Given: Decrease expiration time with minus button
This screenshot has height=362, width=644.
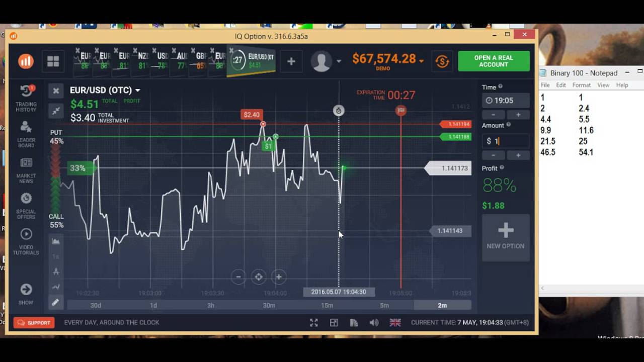Looking at the screenshot, I should pos(494,115).
